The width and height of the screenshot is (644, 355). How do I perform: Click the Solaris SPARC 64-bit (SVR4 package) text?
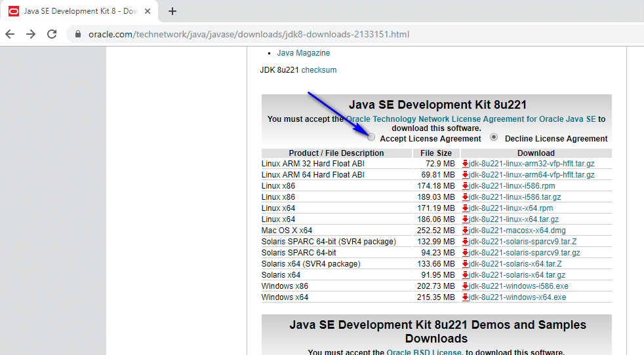pos(329,242)
